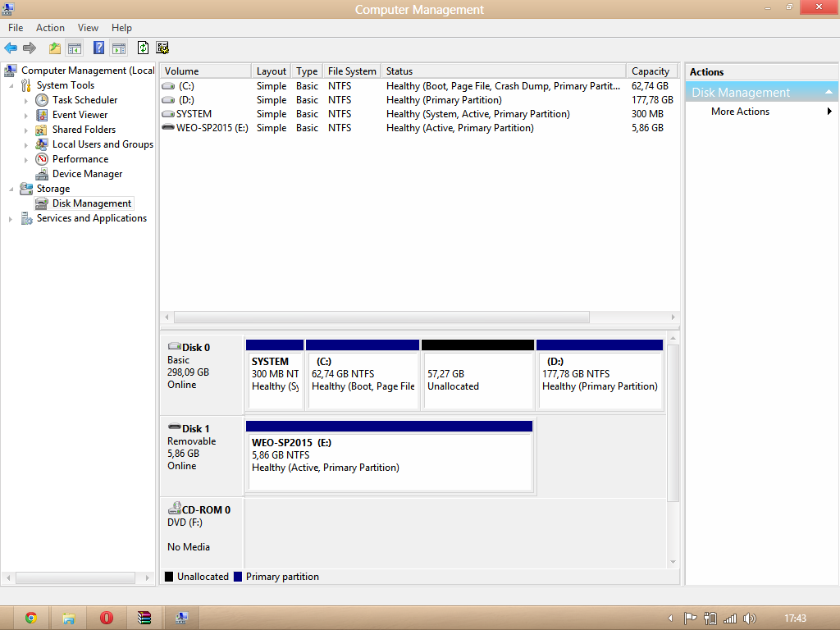The height and width of the screenshot is (630, 840).
Task: Sort by Status column header
Action: pos(504,71)
